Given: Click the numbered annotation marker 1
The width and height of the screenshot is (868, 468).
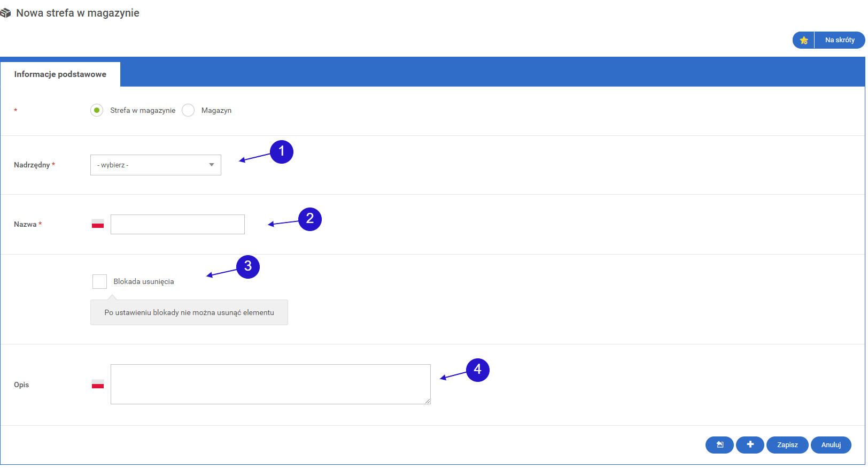Looking at the screenshot, I should coord(282,152).
